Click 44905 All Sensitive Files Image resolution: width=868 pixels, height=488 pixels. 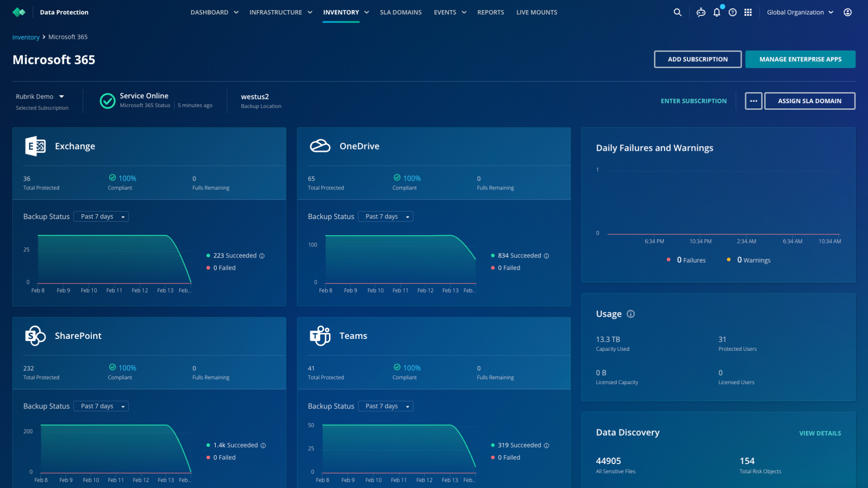616,465
